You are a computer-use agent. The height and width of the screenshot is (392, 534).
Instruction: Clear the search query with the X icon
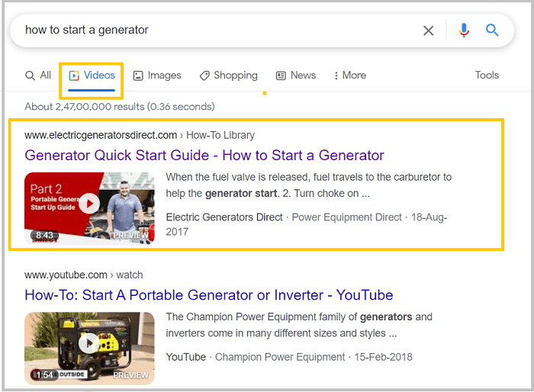[428, 31]
